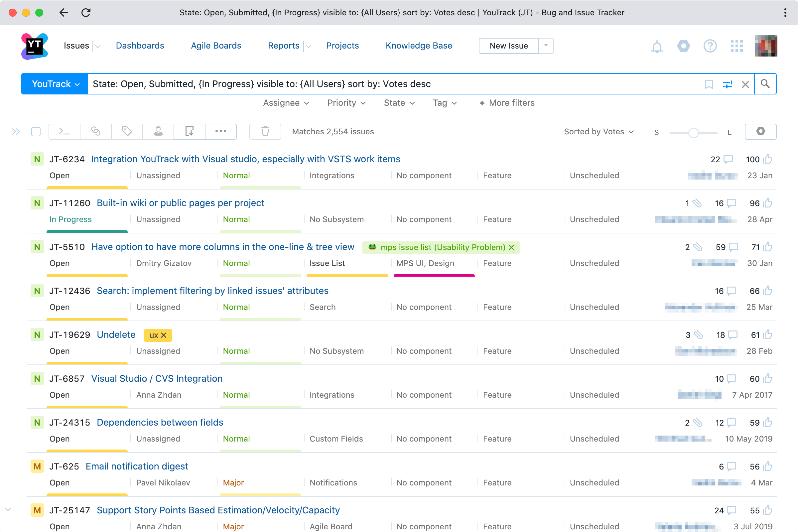This screenshot has height=532, width=798.
Task: Click the JT-5510 comments icon
Action: [x=733, y=247]
